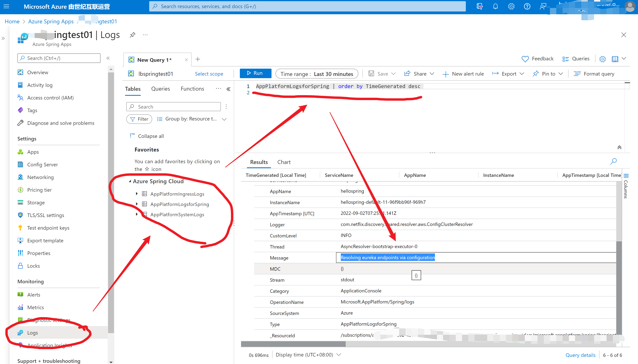638x364 pixels.
Task: Switch to the Functions tab
Action: click(192, 89)
